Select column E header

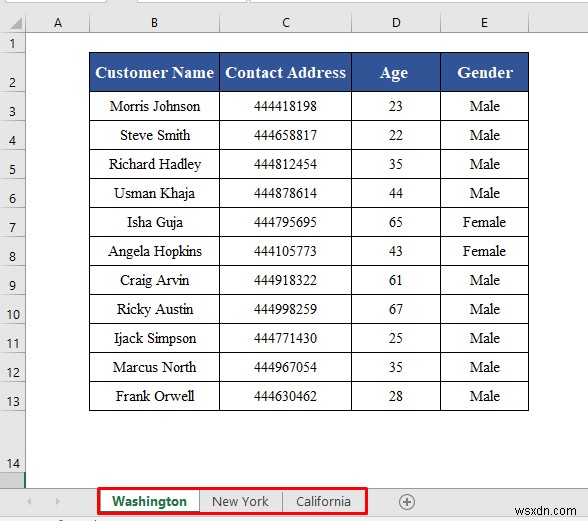click(484, 23)
